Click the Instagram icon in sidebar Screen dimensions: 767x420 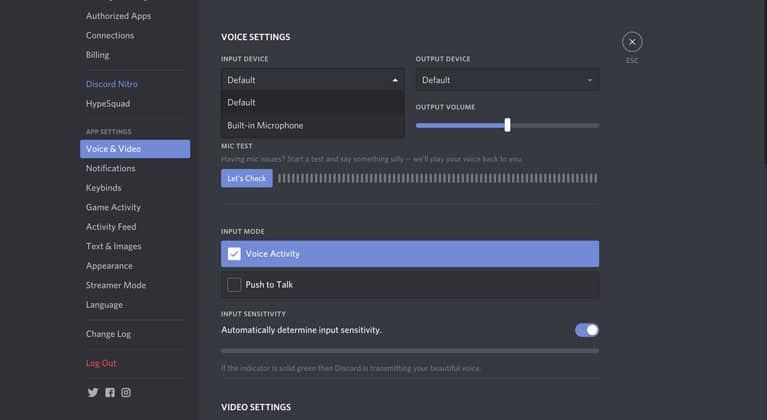[x=126, y=393]
